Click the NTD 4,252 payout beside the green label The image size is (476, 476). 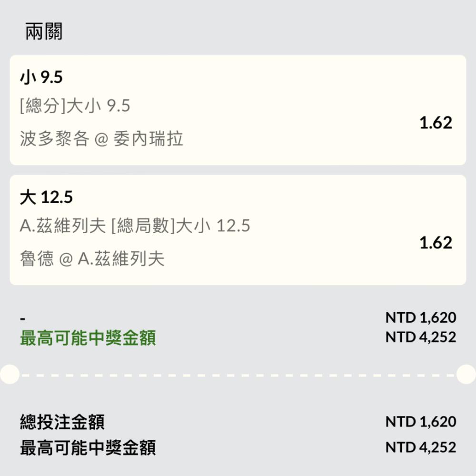click(x=421, y=337)
